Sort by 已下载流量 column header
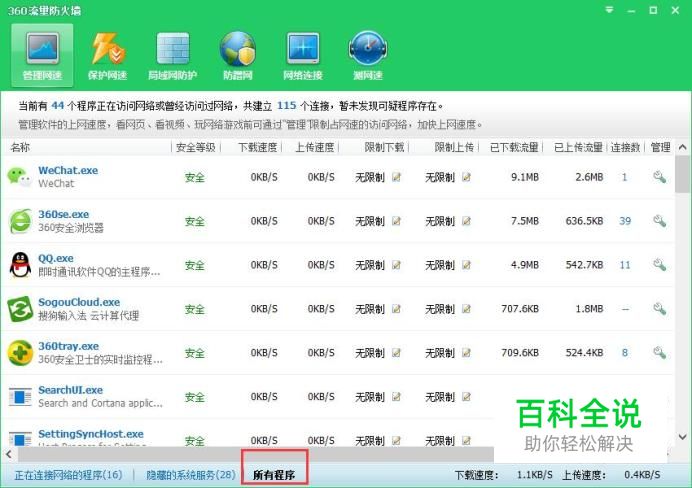The image size is (692, 488). pyautogui.click(x=514, y=147)
